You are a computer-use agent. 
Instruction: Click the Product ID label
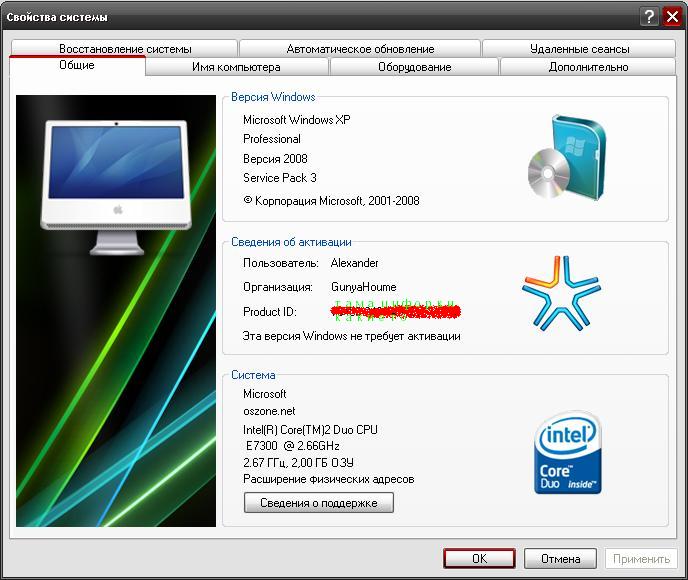coord(270,311)
